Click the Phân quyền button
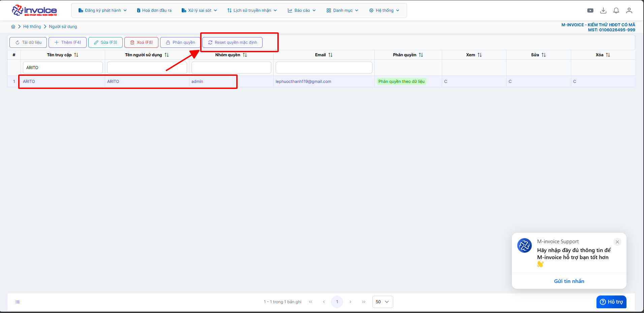Viewport: 644px width, 313px height. (x=180, y=42)
